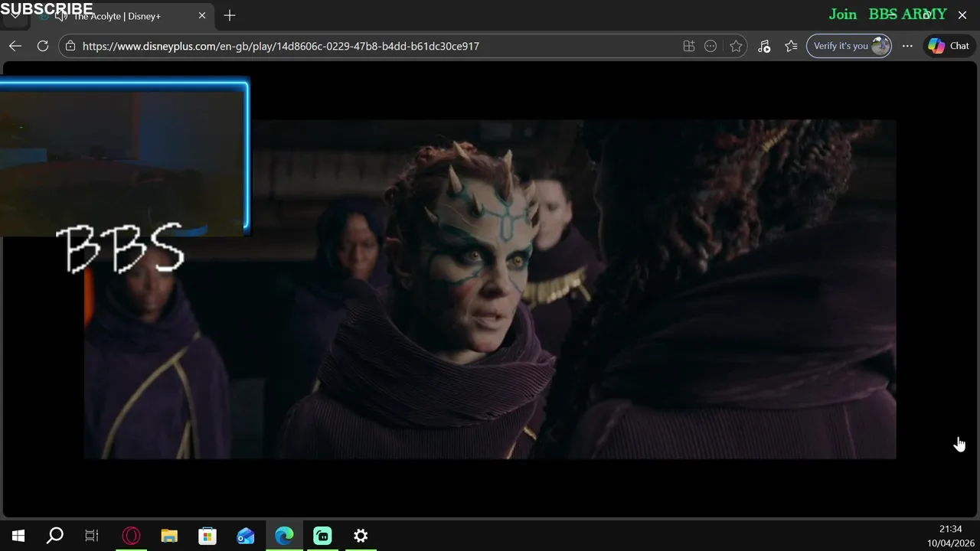
Task: Open Copilot Chat
Action: point(949,46)
